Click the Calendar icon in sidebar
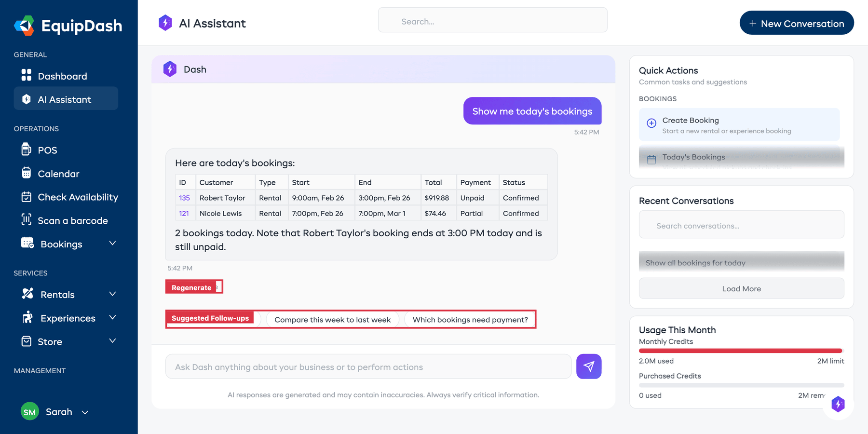The width and height of the screenshot is (868, 434). (x=27, y=173)
